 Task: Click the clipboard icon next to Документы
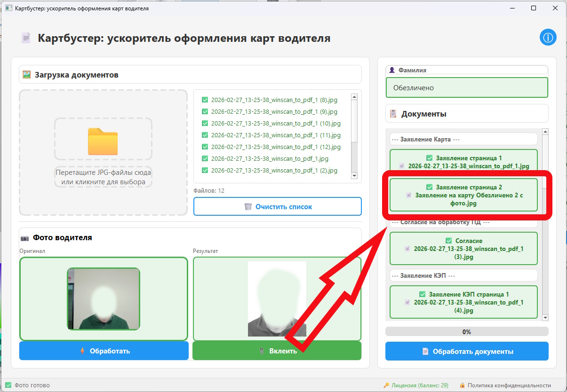tap(392, 114)
